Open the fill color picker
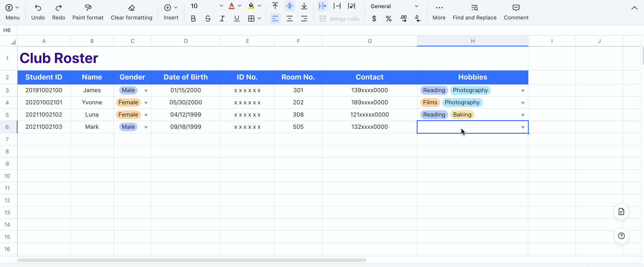The height and width of the screenshot is (267, 644). [252, 6]
